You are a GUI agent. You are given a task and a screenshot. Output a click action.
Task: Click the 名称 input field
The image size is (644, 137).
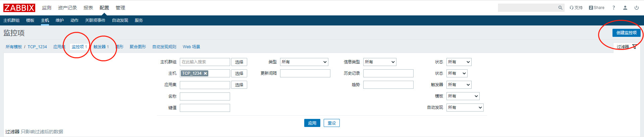click(x=205, y=96)
